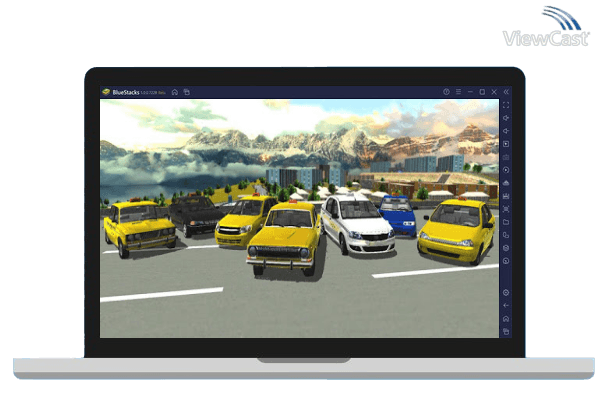Click the circular icon below the cube icon
This screenshot has width=602, height=414.
point(506,261)
